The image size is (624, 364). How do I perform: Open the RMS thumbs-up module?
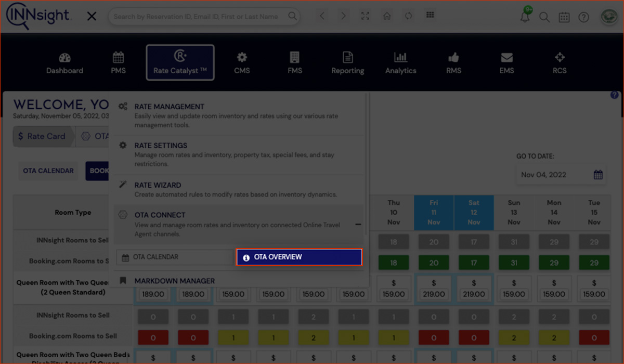pyautogui.click(x=453, y=63)
